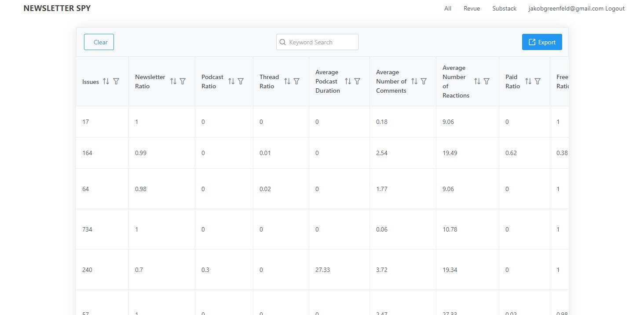Sort by Paid Ratio
The image size is (644, 315).
[x=528, y=81]
